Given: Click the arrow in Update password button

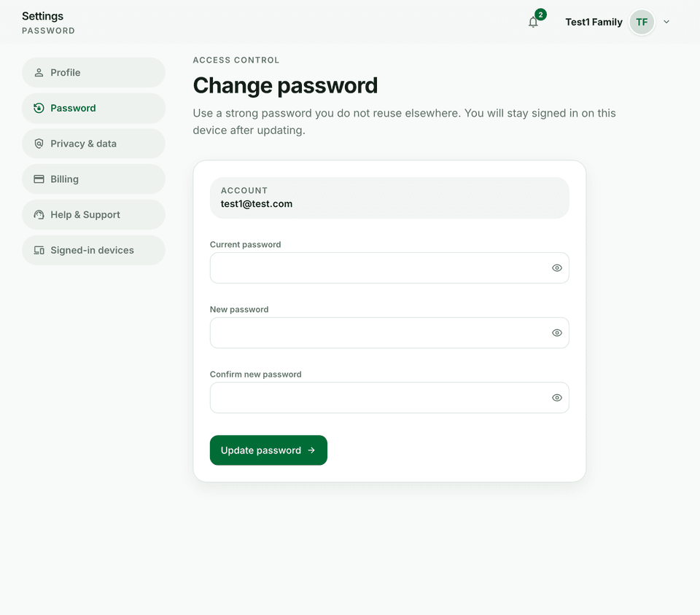Looking at the screenshot, I should point(311,450).
